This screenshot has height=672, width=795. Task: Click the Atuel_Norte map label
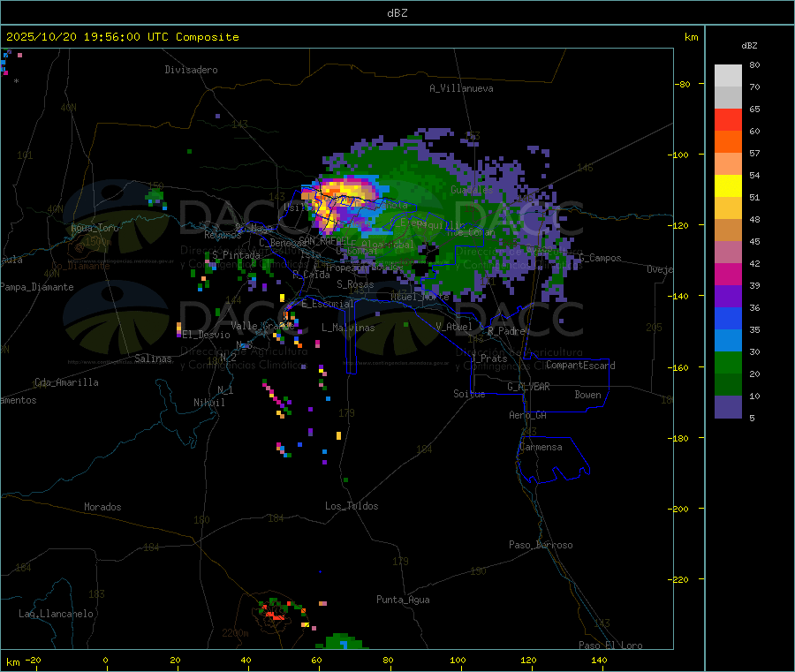[x=420, y=297]
